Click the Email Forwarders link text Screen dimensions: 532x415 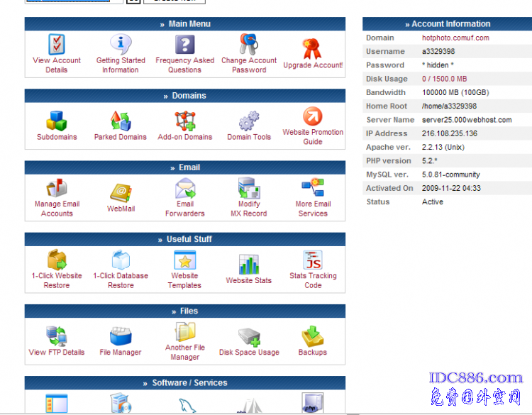[x=185, y=209]
